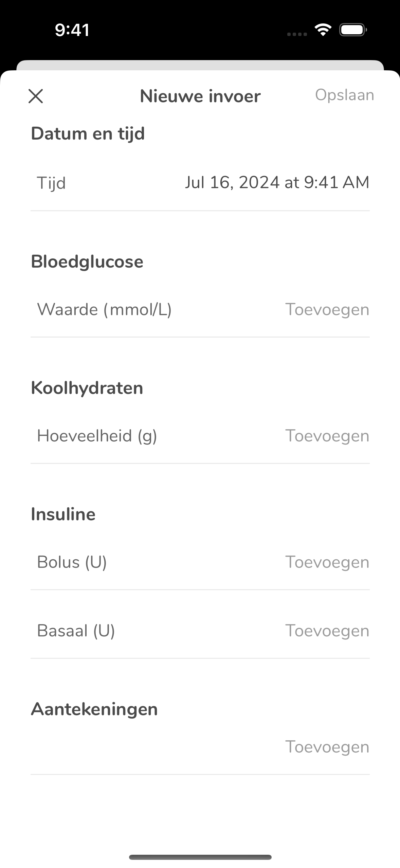This screenshot has width=400, height=868.
Task: Select the Tijd row label
Action: click(x=51, y=183)
